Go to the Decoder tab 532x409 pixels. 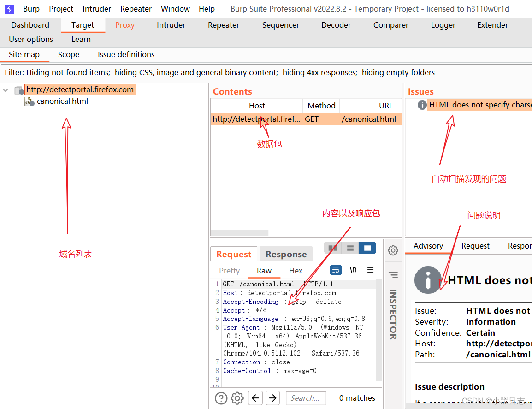(x=336, y=25)
